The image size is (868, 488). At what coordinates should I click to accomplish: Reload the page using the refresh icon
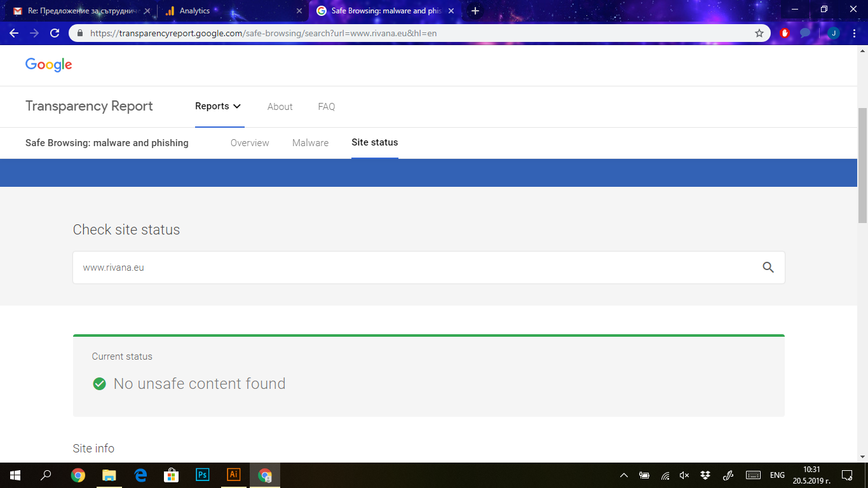pyautogui.click(x=55, y=33)
